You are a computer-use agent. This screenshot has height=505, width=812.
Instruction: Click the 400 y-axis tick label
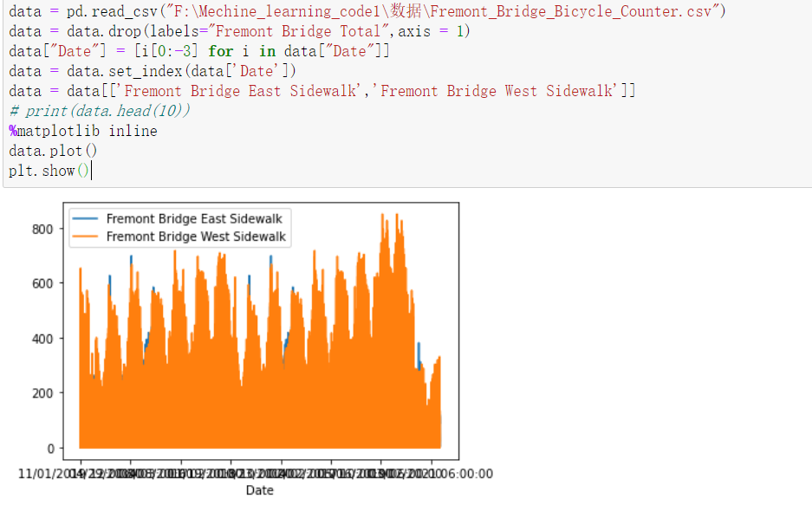(42, 339)
